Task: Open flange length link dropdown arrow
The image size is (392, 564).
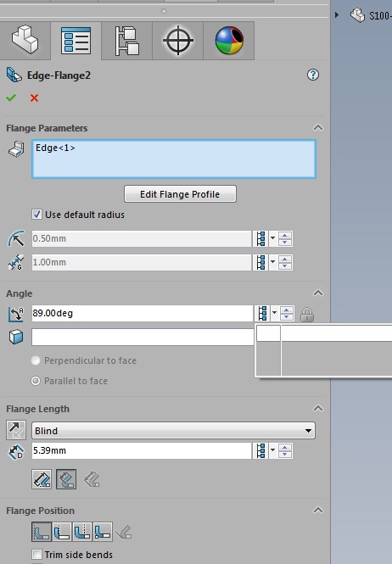Action: tap(273, 450)
